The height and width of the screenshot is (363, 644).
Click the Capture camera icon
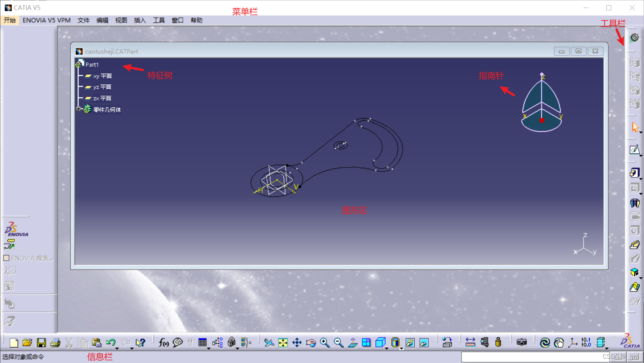pyautogui.click(x=521, y=343)
